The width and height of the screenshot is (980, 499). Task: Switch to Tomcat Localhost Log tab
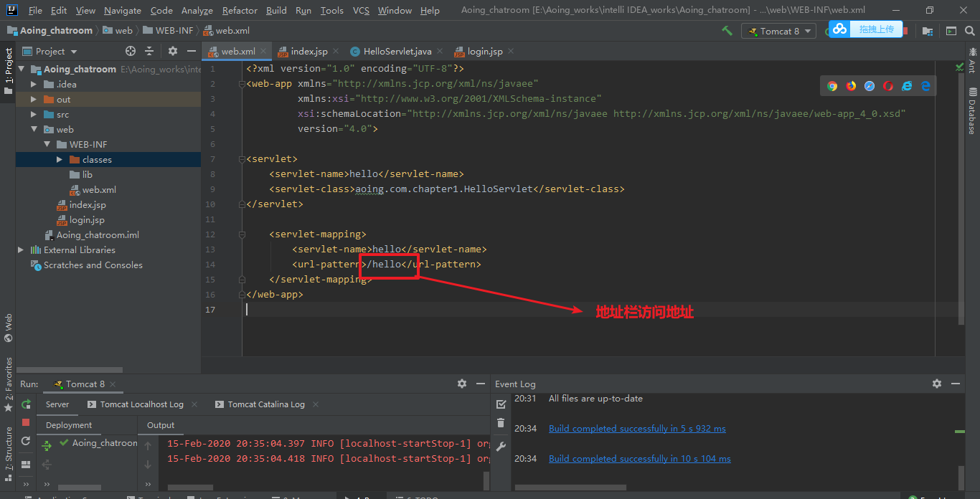(142, 404)
